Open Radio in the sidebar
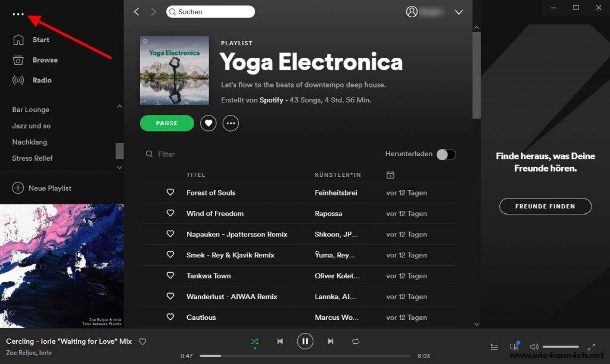The image size is (610, 364). (x=42, y=80)
